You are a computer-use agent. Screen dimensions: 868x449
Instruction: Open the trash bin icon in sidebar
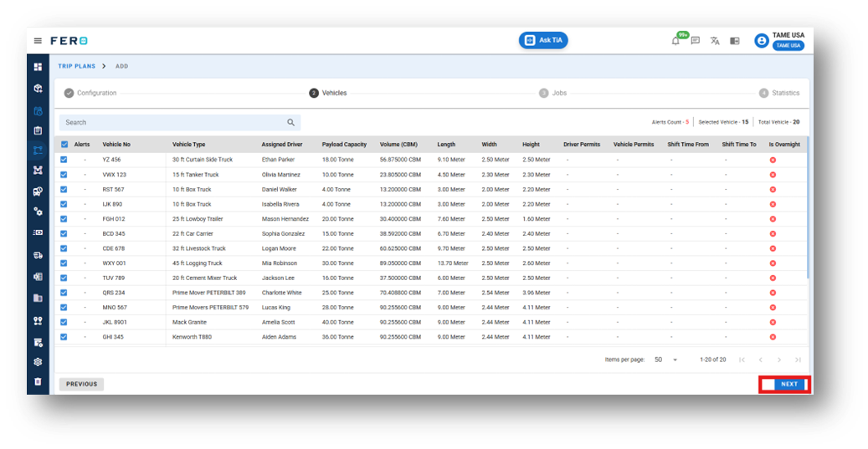(x=38, y=381)
